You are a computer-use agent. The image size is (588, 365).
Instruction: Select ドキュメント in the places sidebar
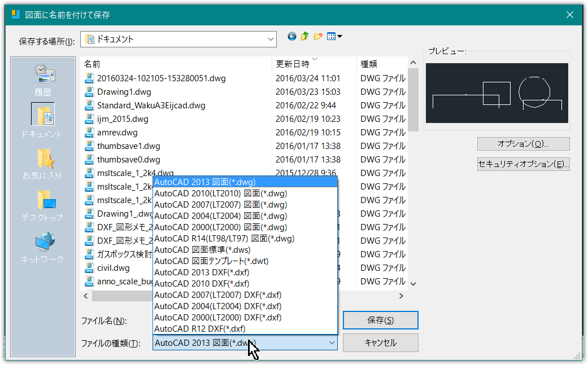coord(42,121)
